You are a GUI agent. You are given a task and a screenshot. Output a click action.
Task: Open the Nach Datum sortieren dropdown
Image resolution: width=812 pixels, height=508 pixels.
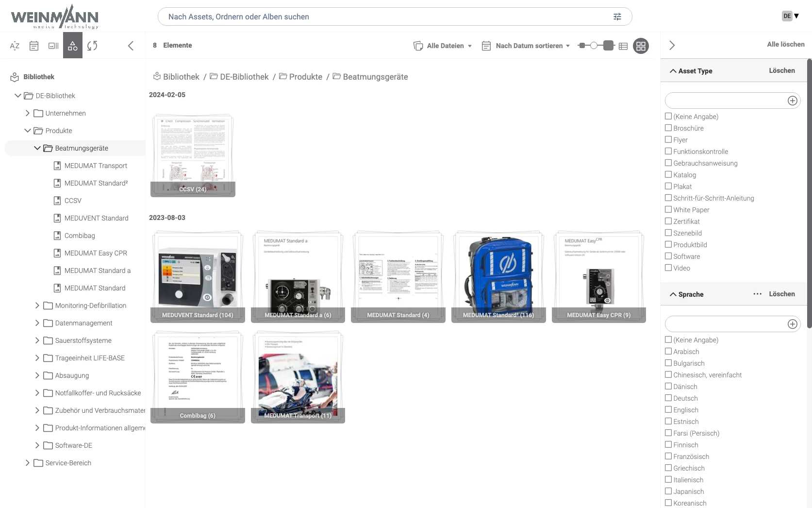(532, 46)
